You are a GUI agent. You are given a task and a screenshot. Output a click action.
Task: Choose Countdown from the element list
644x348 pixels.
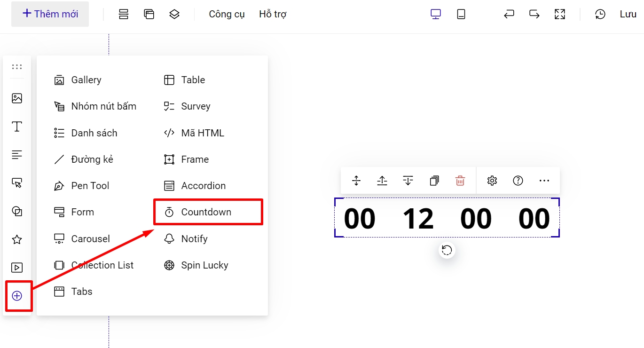(x=206, y=212)
